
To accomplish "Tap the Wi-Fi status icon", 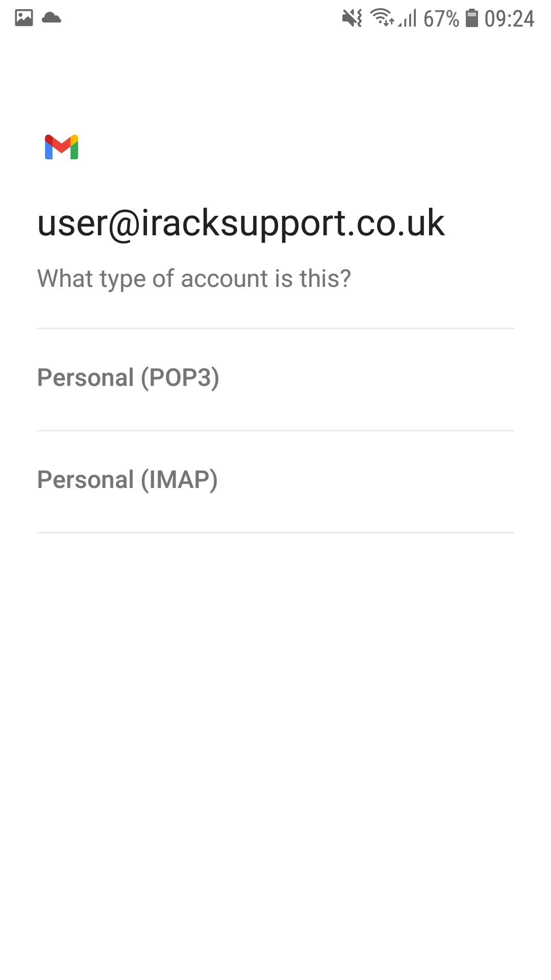I will (x=382, y=17).
